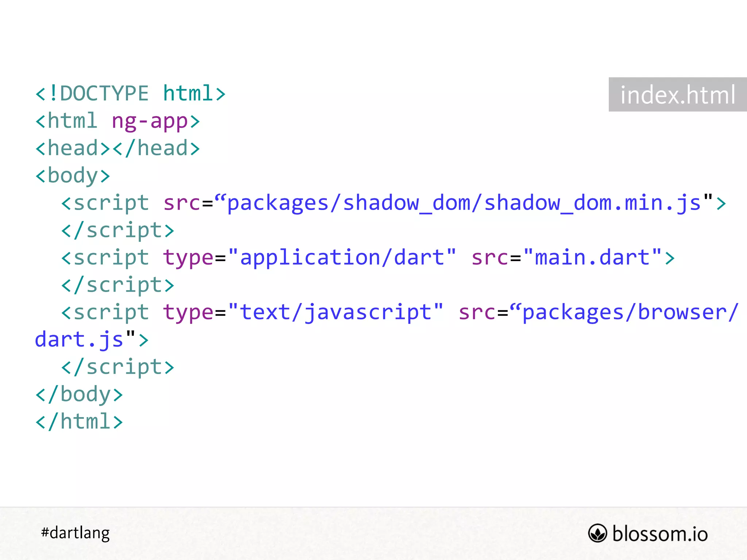
Task: Click the blossom.io flower logo icon
Action: pyautogui.click(x=597, y=533)
